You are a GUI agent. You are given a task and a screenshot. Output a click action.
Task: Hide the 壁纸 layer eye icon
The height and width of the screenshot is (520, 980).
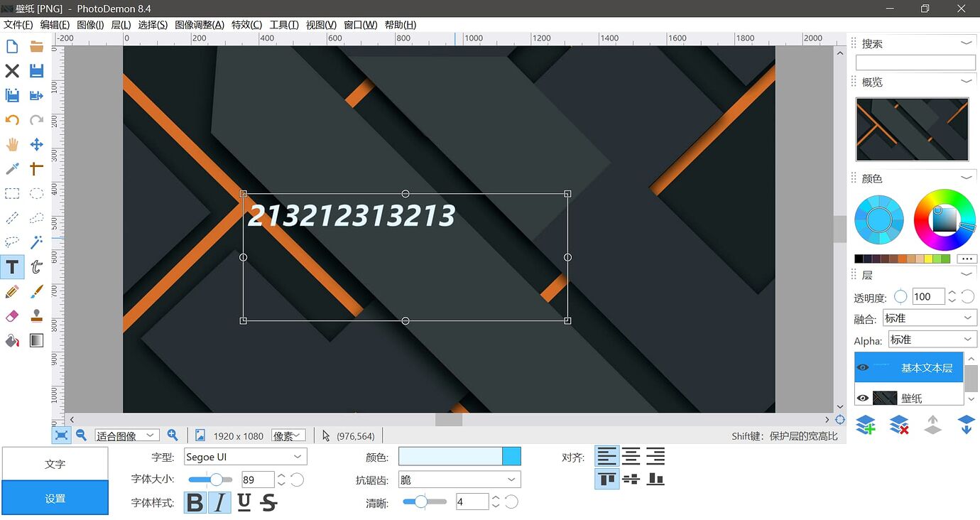863,398
